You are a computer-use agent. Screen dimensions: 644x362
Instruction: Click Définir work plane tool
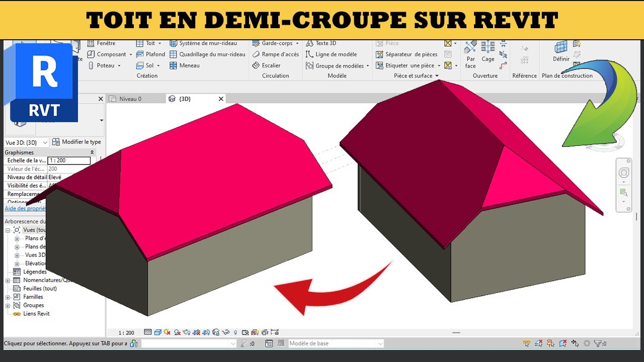pyautogui.click(x=561, y=52)
